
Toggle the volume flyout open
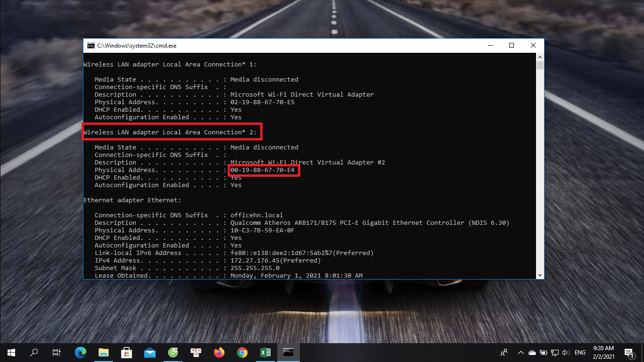click(x=565, y=352)
